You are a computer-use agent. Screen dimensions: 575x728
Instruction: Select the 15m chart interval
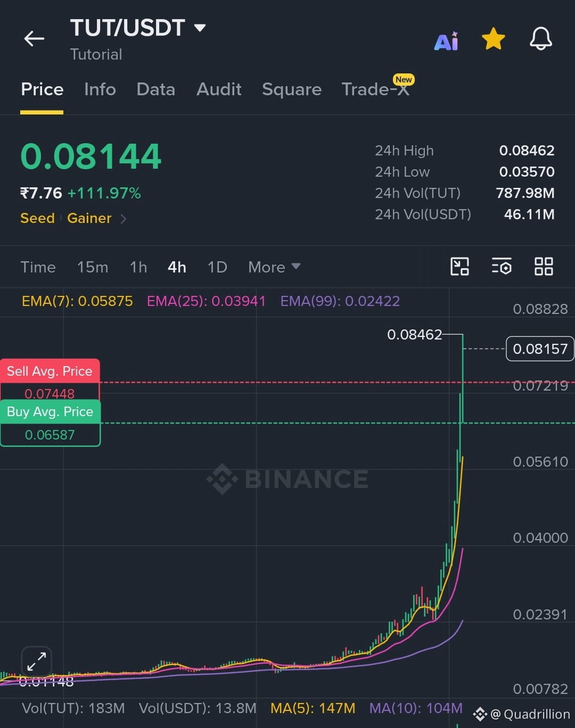coord(93,267)
